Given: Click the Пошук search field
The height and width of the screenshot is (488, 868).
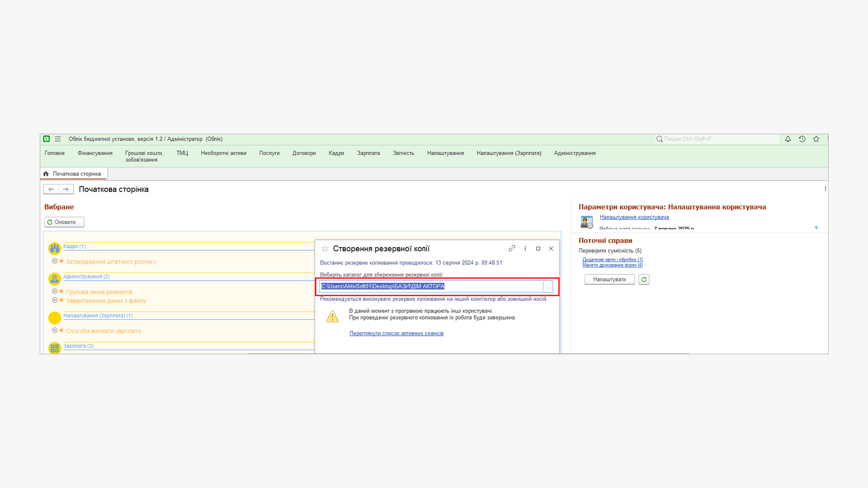Looking at the screenshot, I should pos(719,139).
